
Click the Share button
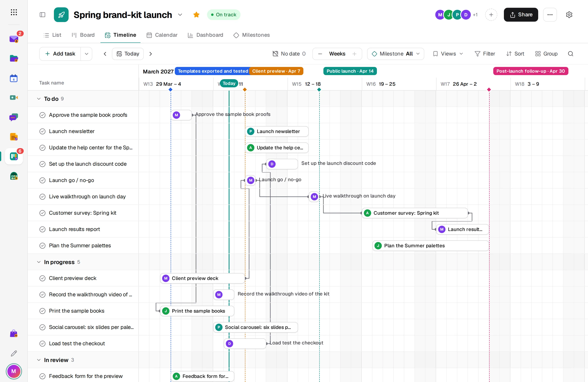click(521, 14)
